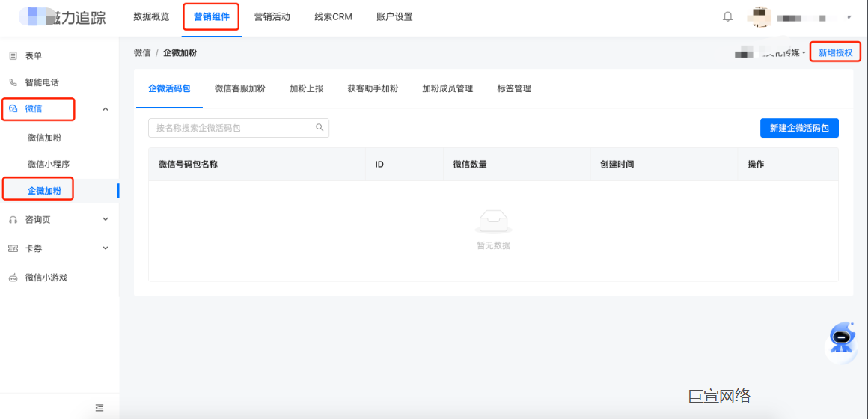
Task: Open 账户设置 top menu
Action: pyautogui.click(x=394, y=16)
